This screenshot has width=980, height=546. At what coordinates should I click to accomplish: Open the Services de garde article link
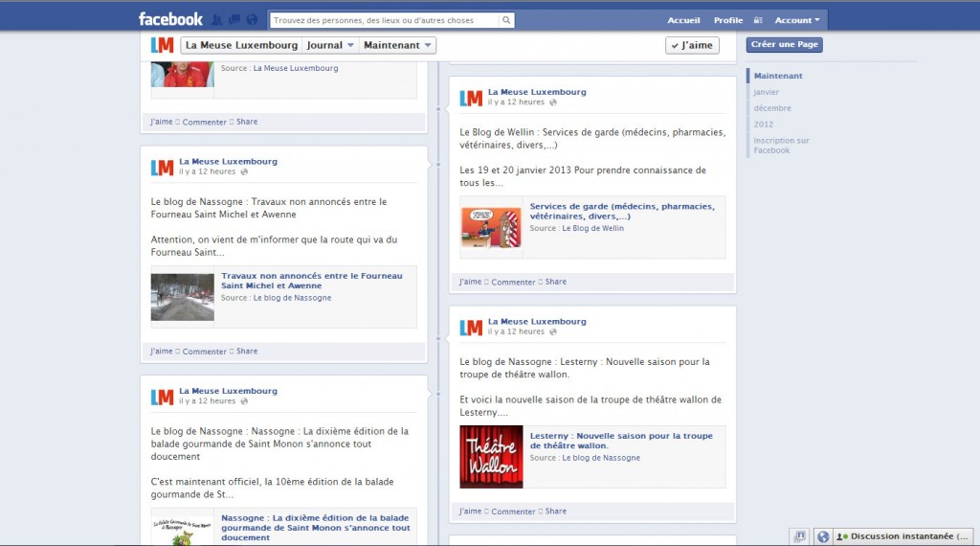click(622, 212)
